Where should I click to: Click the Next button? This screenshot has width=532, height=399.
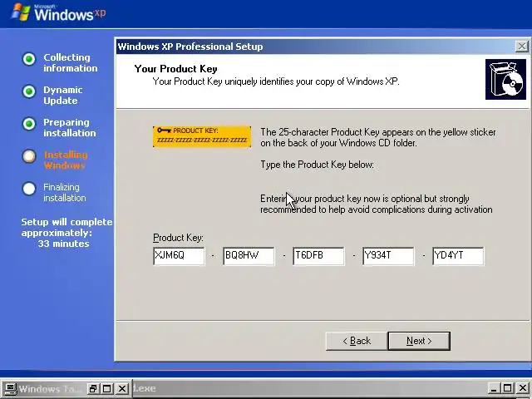point(419,341)
